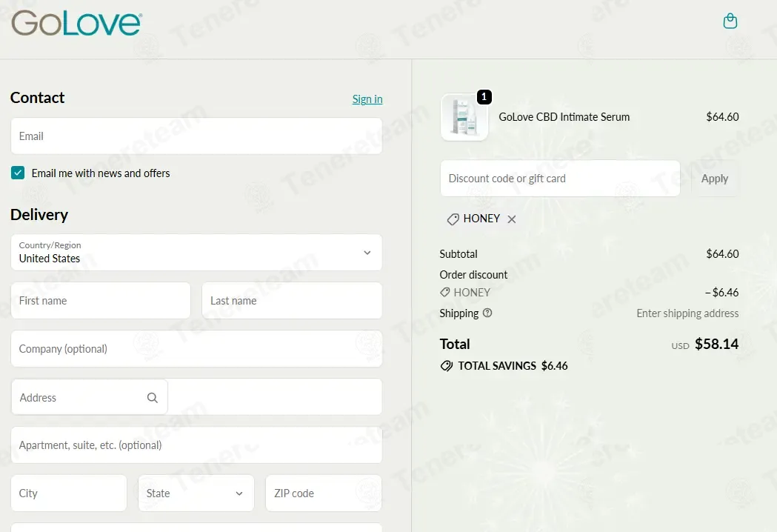Click the ZIP code field
The image size is (777, 532).
324,493
